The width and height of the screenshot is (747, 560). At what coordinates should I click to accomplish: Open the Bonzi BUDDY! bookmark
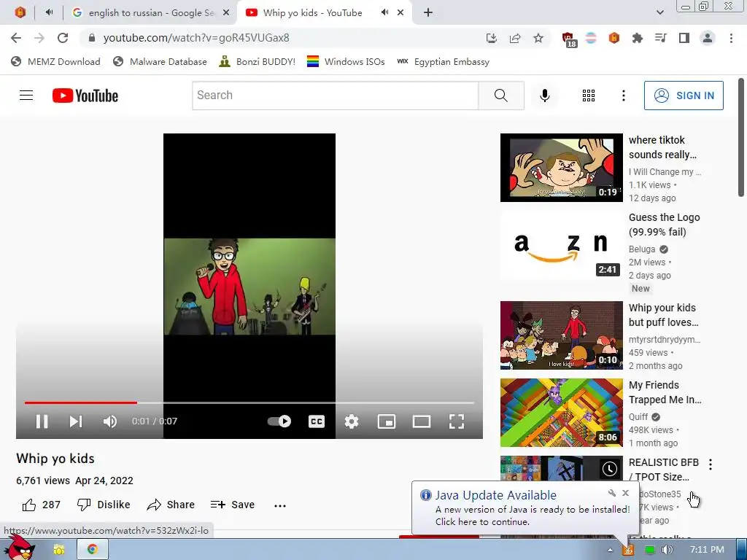click(x=258, y=62)
